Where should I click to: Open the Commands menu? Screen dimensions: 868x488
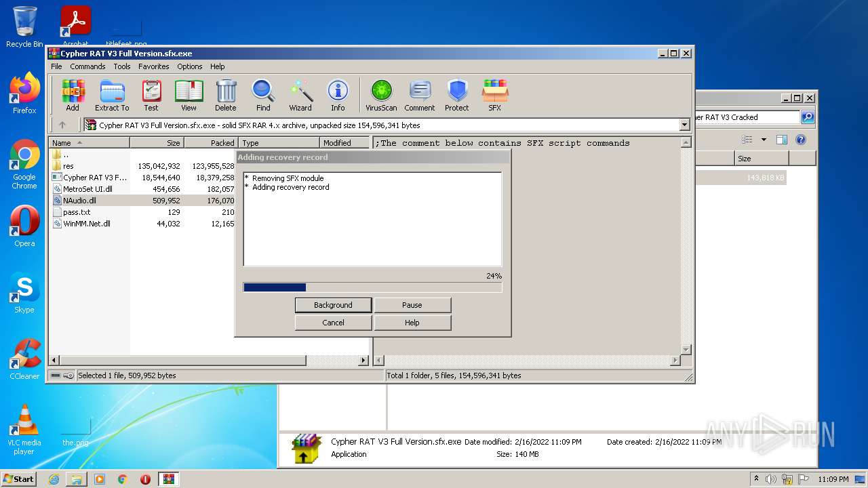coord(87,66)
